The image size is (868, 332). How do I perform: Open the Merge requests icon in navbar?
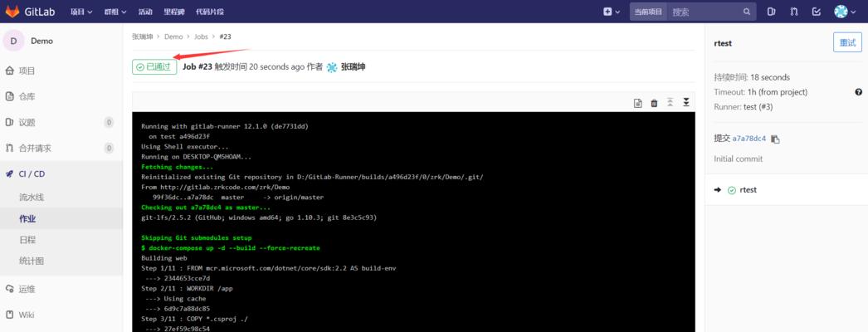pyautogui.click(x=794, y=12)
